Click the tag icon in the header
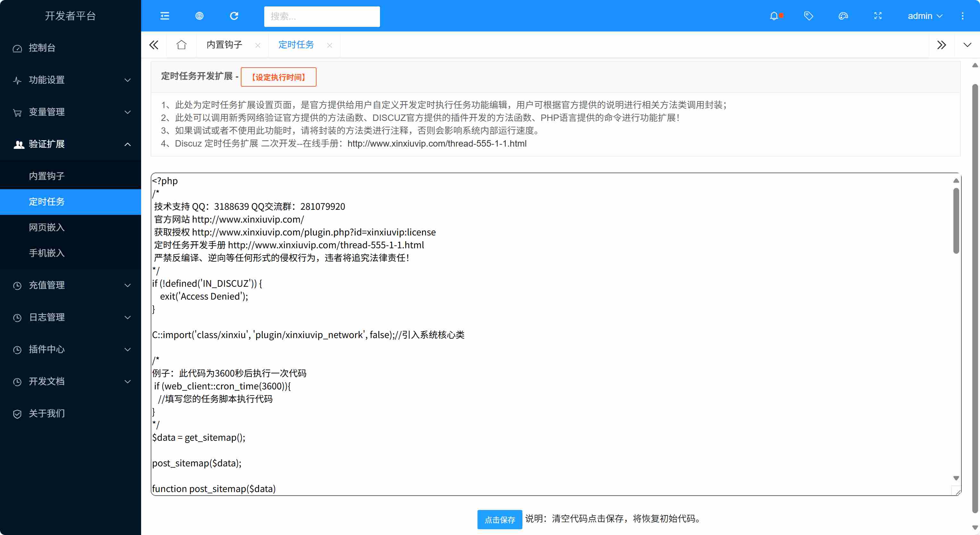This screenshot has width=980, height=535. tap(809, 16)
